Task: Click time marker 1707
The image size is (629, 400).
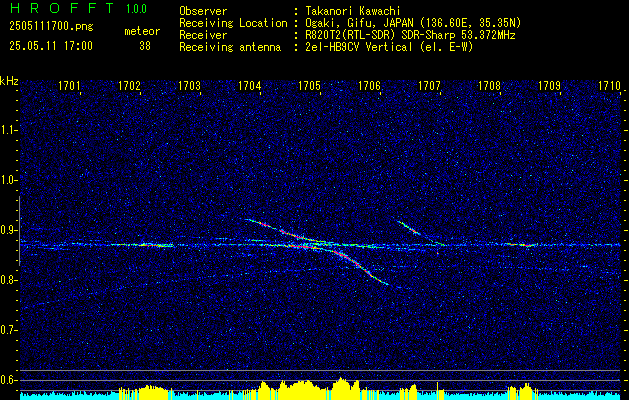Action: click(x=429, y=86)
